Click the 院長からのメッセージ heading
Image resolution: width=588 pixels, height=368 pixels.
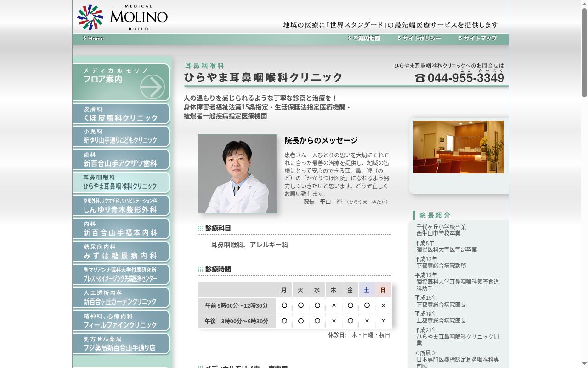coord(321,140)
